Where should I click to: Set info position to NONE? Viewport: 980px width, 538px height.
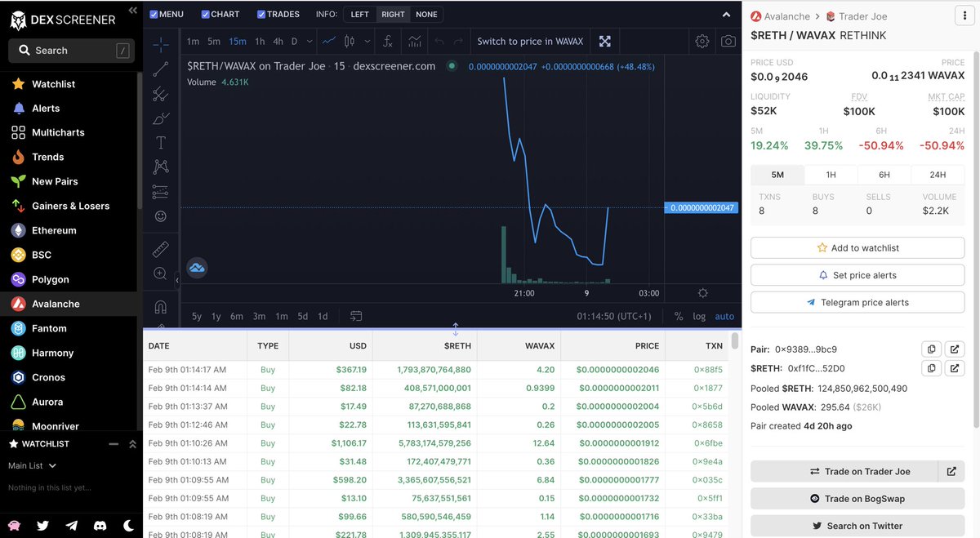click(426, 14)
